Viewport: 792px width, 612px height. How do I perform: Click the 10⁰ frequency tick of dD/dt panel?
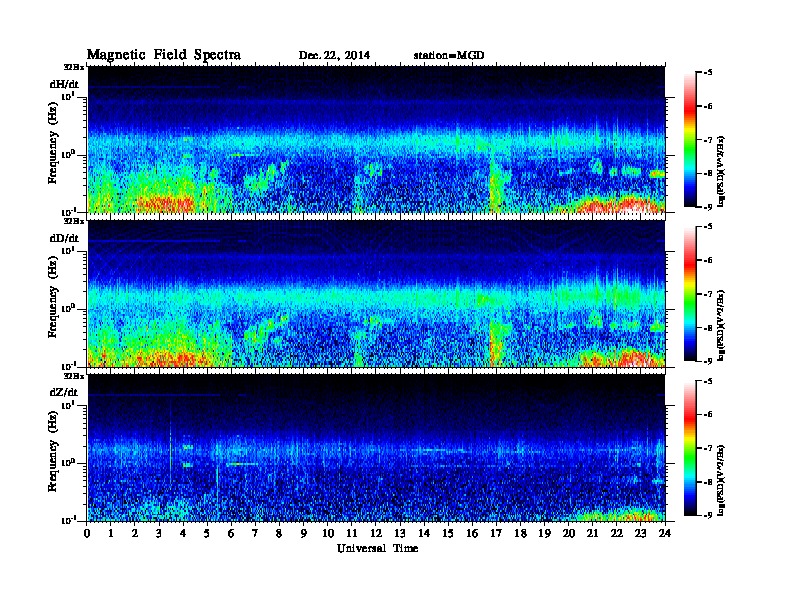[x=69, y=309]
